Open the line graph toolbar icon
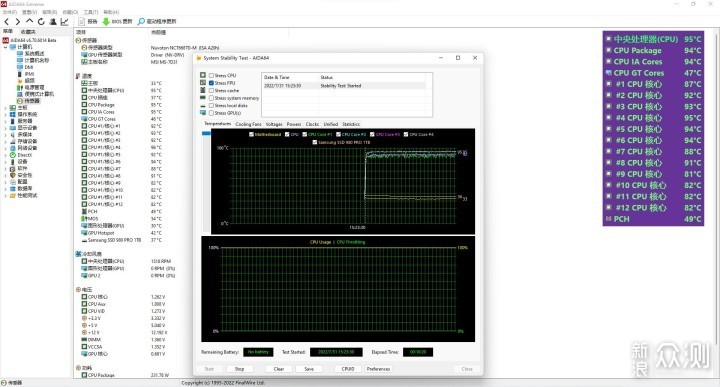 pyautogui.click(x=64, y=22)
